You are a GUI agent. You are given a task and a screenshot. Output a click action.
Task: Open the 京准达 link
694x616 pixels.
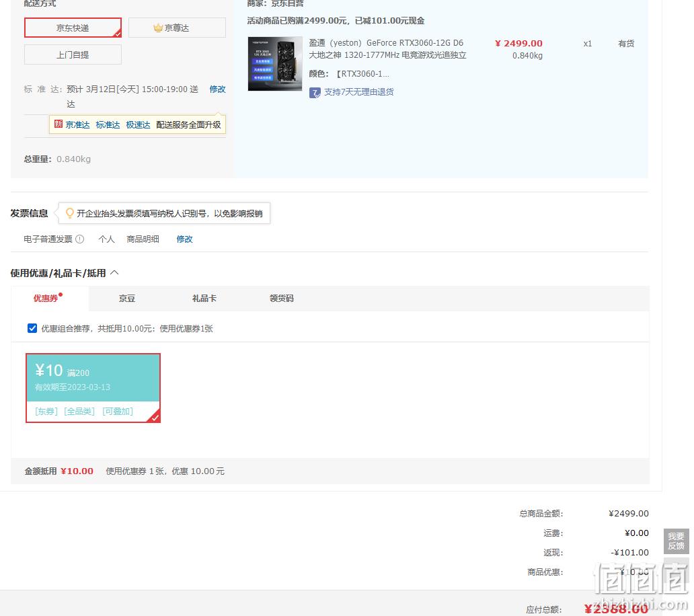click(x=77, y=125)
